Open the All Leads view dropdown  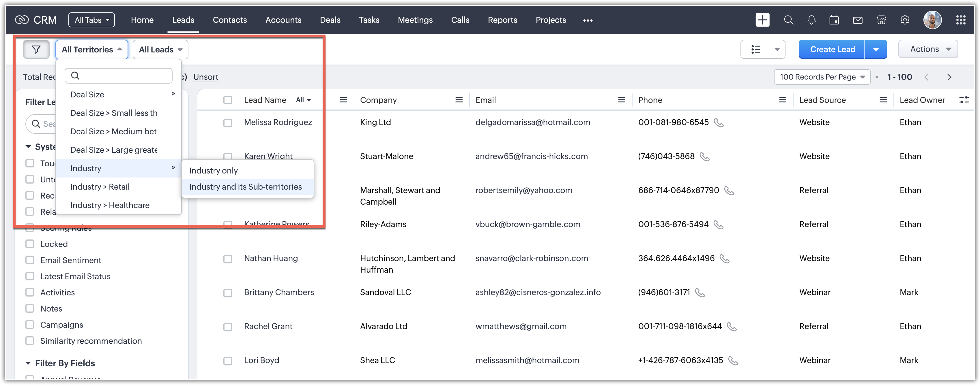coord(160,49)
